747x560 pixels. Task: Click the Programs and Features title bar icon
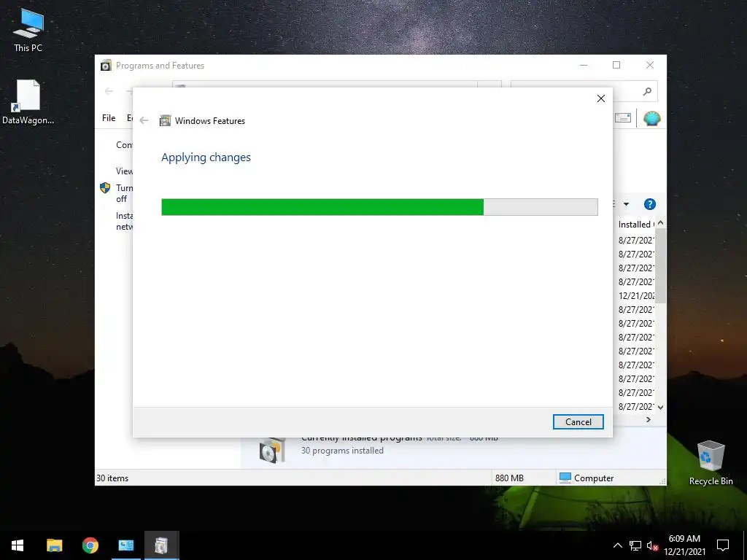pos(106,65)
